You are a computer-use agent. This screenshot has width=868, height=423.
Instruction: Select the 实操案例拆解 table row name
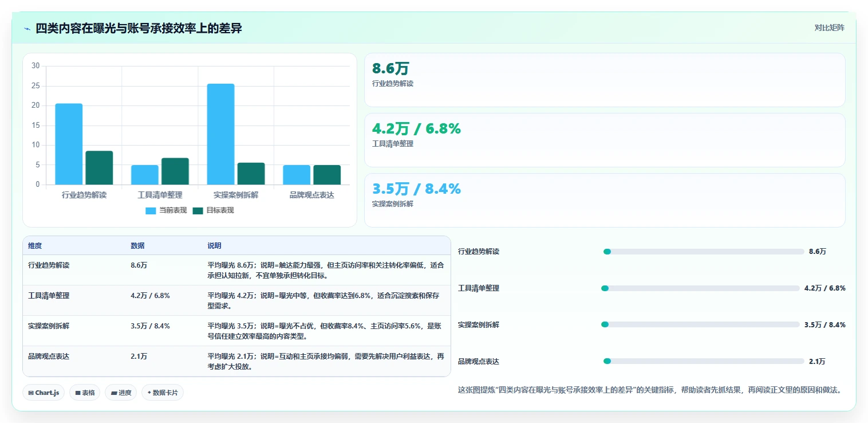pos(49,326)
